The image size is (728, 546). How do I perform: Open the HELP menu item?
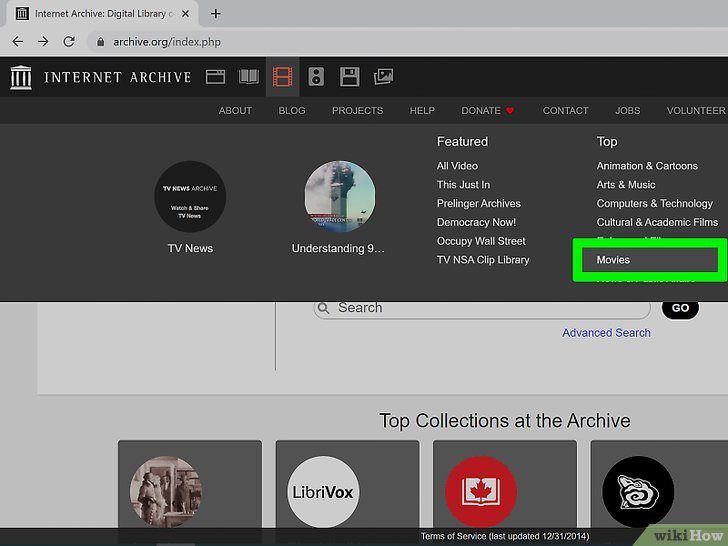click(x=422, y=111)
